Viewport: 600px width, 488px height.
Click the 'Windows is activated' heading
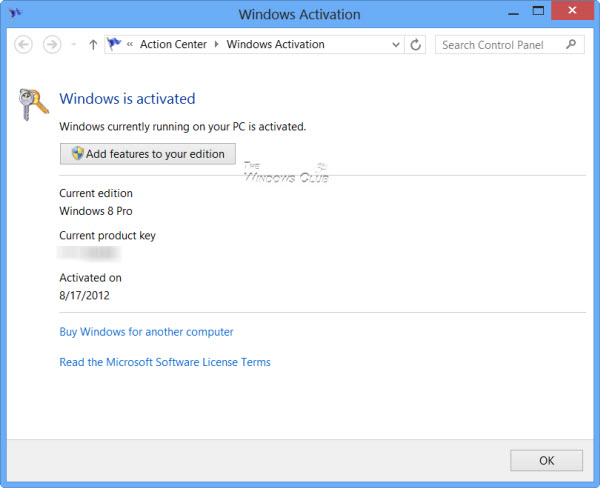pyautogui.click(x=127, y=99)
